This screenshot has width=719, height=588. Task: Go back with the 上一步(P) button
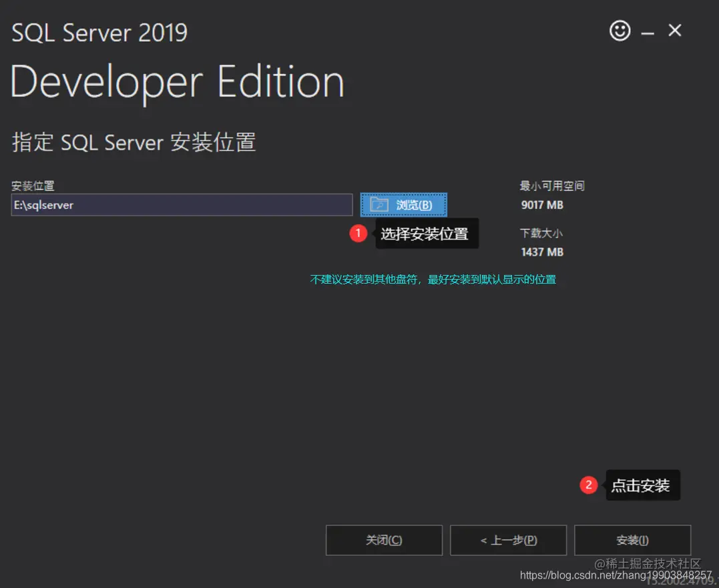click(x=508, y=541)
